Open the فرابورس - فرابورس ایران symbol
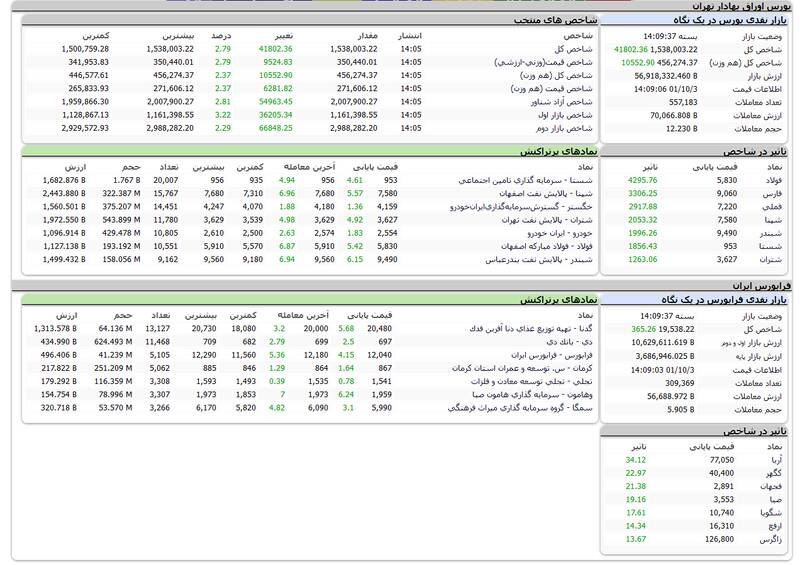 (x=552, y=355)
